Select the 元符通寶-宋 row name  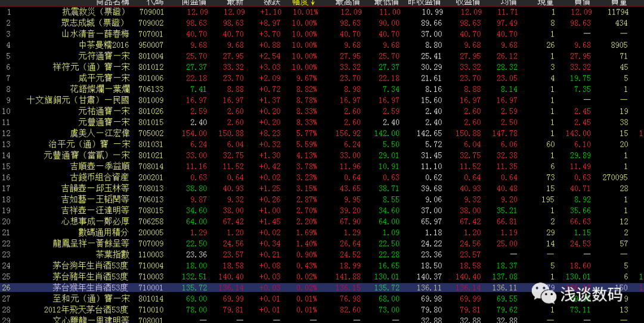(104, 56)
